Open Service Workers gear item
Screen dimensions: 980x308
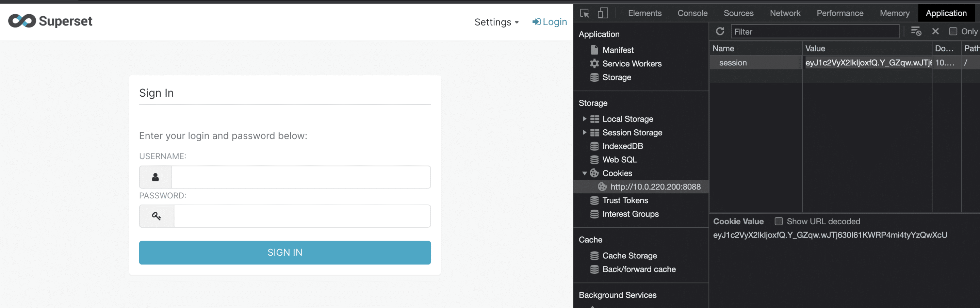pyautogui.click(x=632, y=64)
